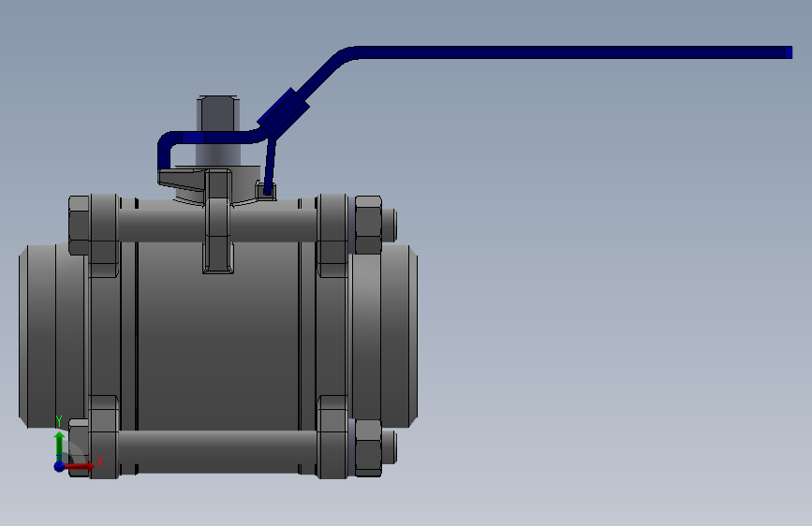Select the vertical locking bracket on the top bolt

coord(218,222)
